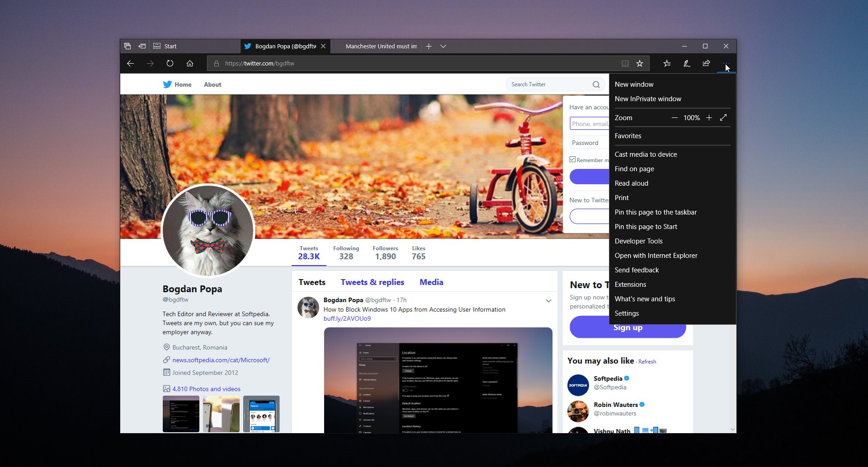Open the phone app media thumbnail
Screen dimensions: 868x467
[x=261, y=414]
